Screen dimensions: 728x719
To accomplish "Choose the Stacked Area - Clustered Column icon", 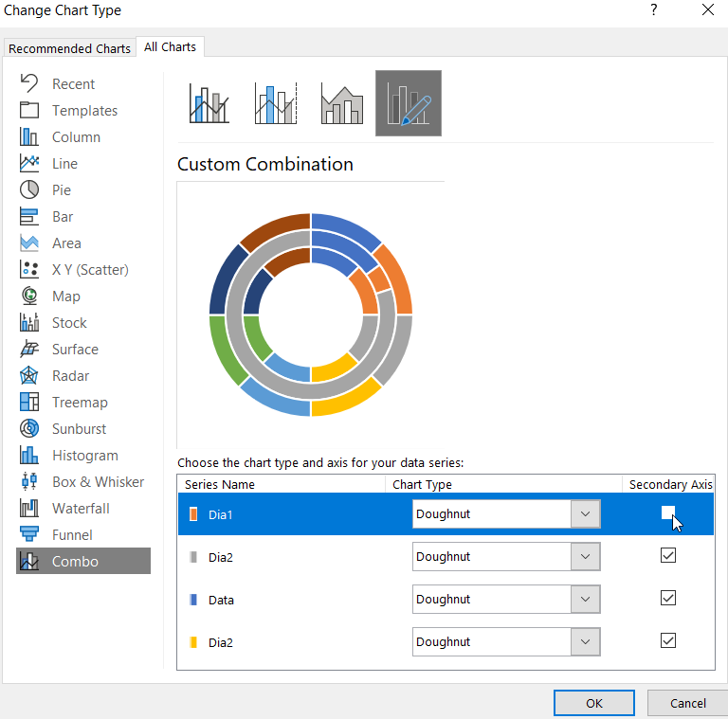I will tap(342, 103).
